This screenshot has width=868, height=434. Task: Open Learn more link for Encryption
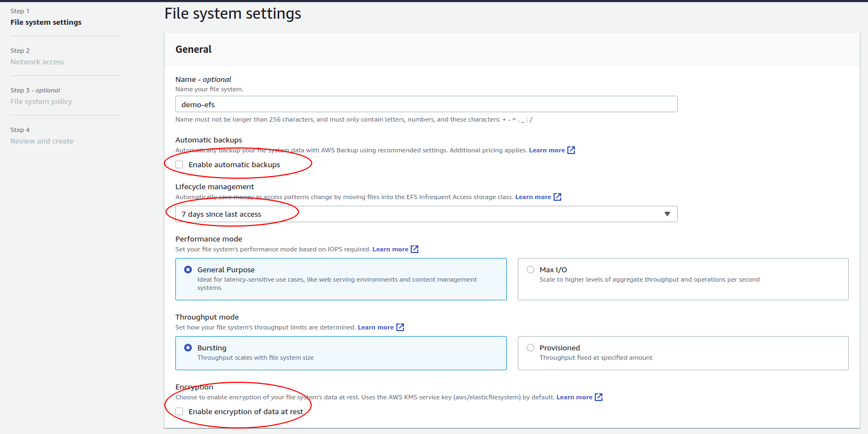(x=574, y=397)
